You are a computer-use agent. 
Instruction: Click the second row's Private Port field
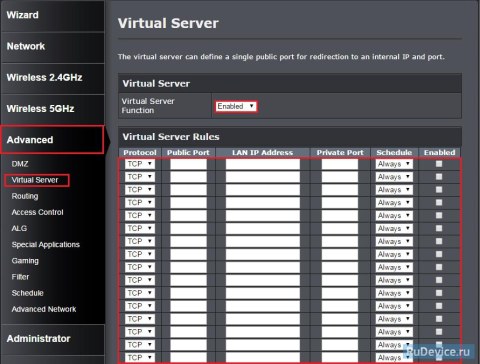[x=340, y=177]
